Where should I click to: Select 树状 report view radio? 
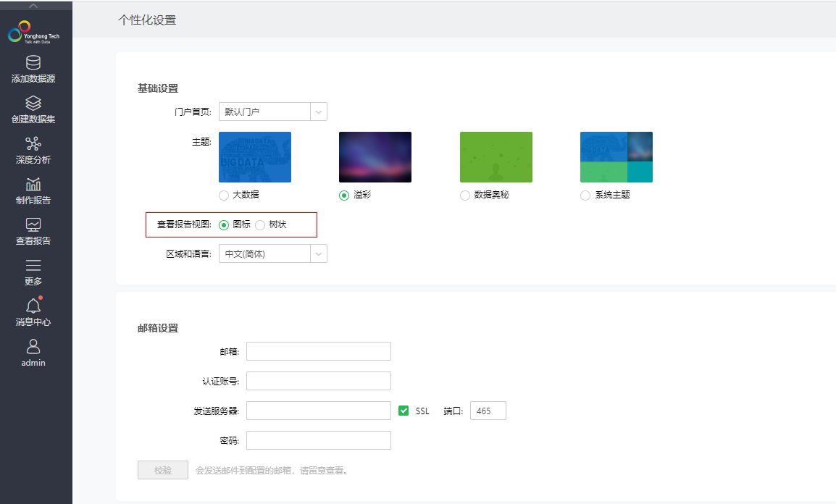[x=260, y=224]
